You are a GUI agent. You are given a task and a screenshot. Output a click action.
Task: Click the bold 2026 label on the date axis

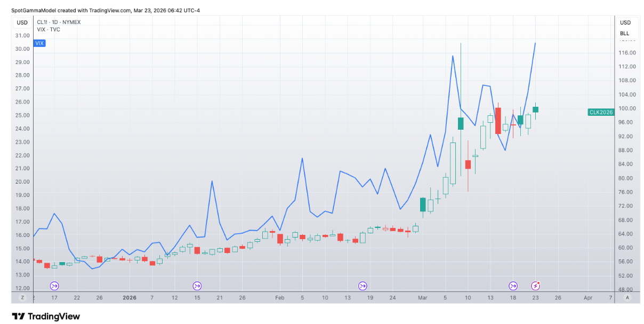point(129,297)
